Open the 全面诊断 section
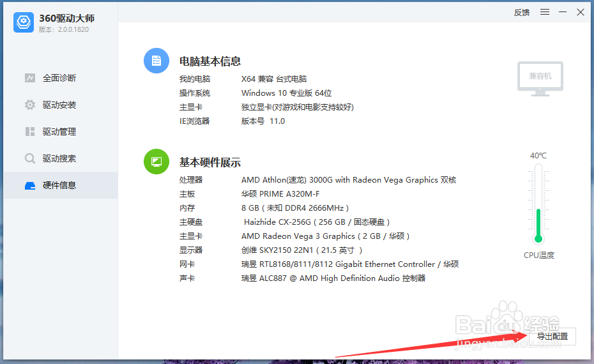 pyautogui.click(x=61, y=78)
